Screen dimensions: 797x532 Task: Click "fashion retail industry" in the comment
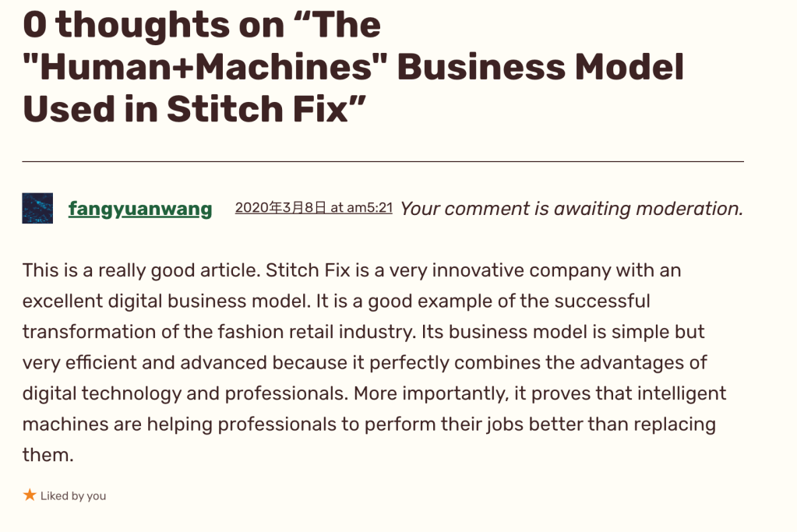tap(323, 332)
